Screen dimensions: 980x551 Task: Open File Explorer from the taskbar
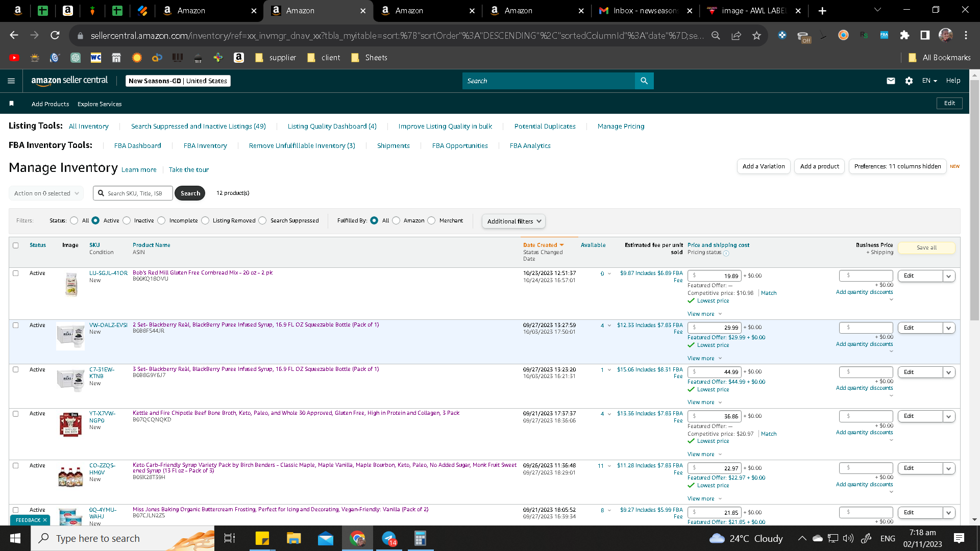tap(293, 538)
